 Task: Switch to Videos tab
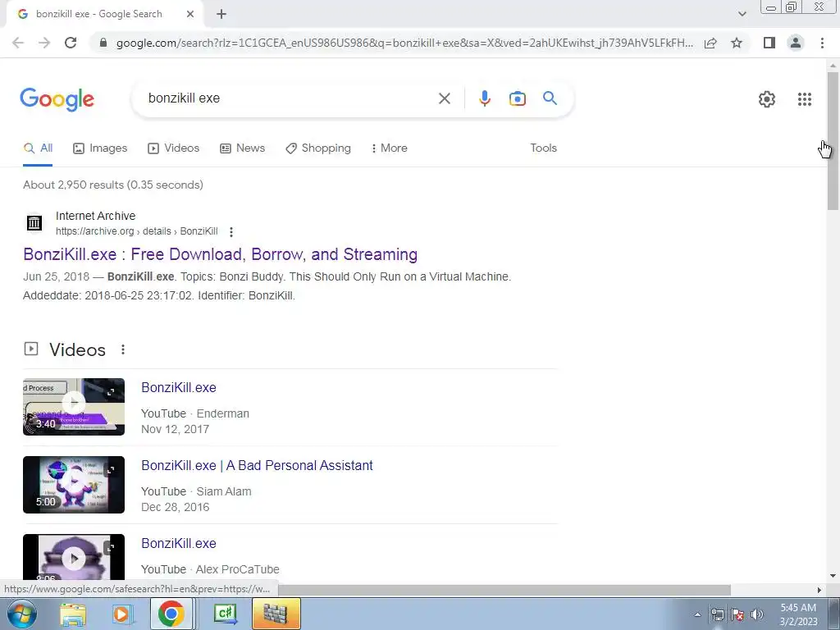point(174,148)
